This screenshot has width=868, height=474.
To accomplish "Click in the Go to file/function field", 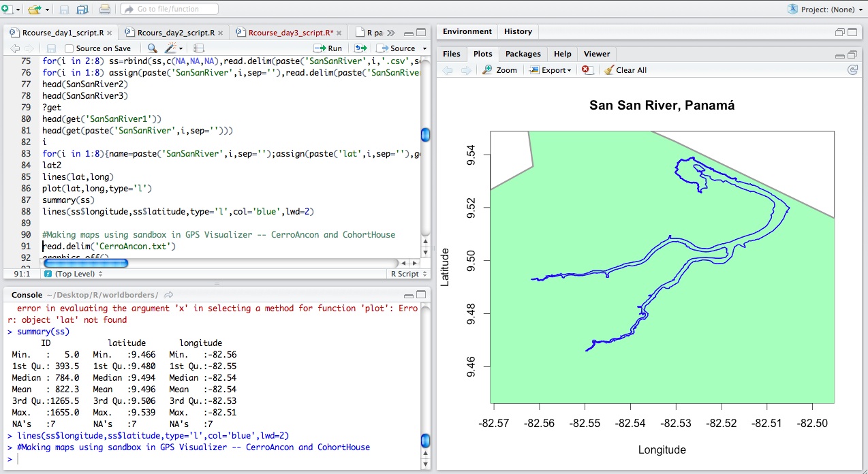I will [169, 10].
